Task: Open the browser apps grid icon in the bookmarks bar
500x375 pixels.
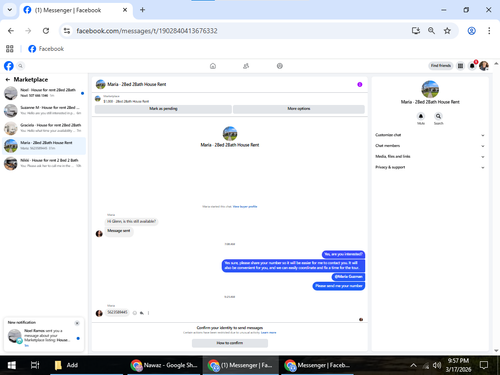Action: (10, 49)
